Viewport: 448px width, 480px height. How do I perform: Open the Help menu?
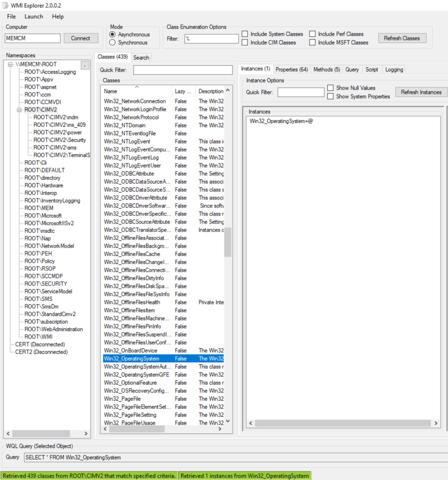58,17
